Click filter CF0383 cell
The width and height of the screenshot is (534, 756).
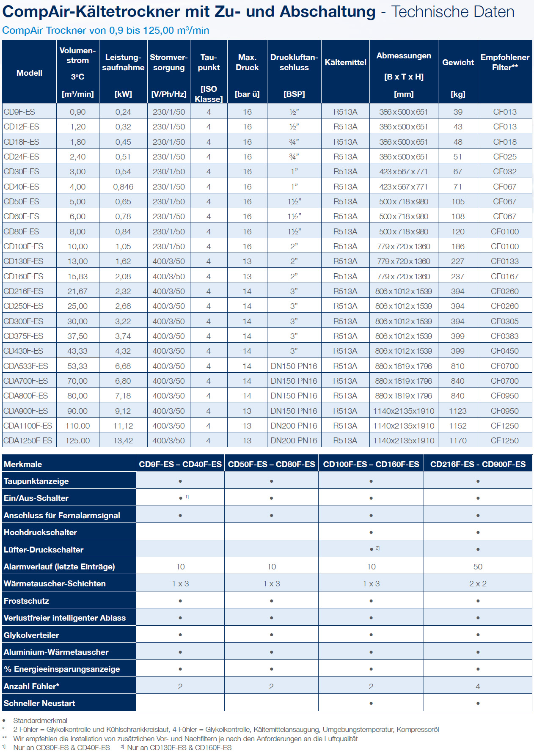pos(505,336)
